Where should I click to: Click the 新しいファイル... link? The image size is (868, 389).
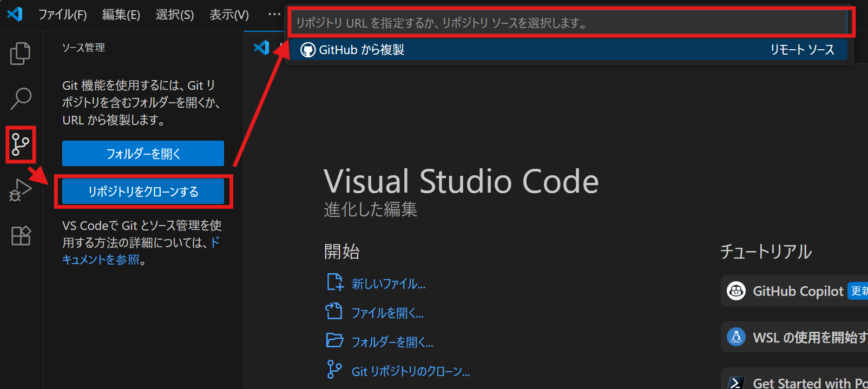coord(389,283)
